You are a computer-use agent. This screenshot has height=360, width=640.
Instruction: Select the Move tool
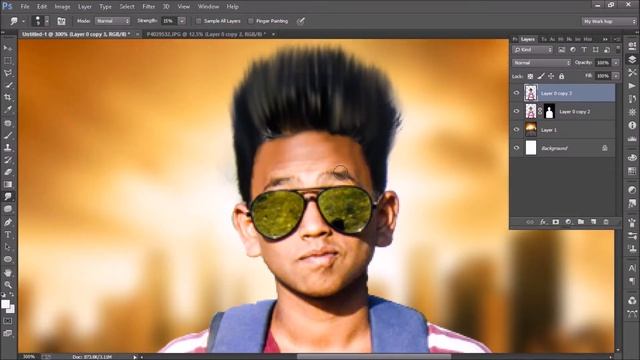(8, 48)
